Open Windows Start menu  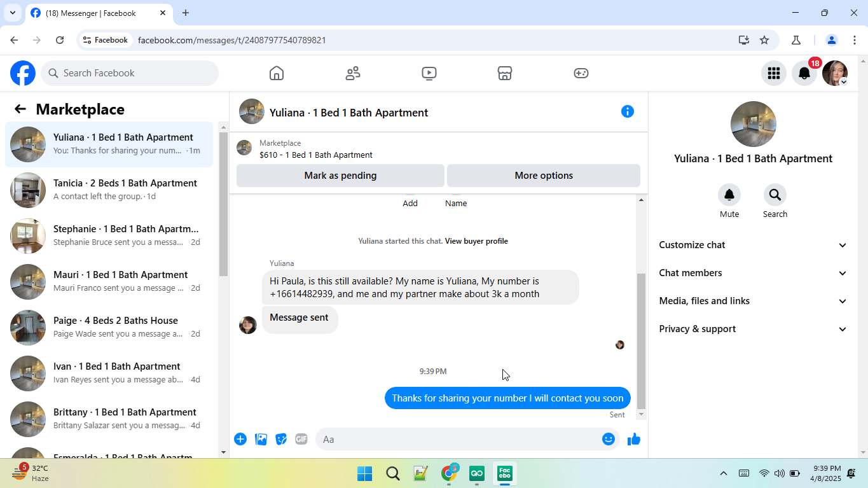[364, 473]
